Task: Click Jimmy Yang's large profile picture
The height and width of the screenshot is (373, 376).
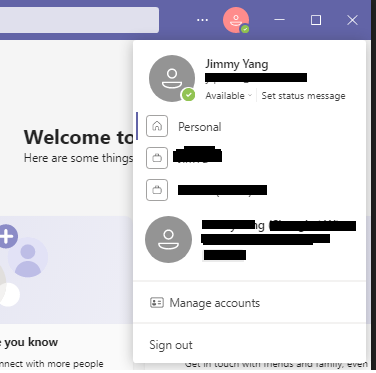Action: point(172,78)
